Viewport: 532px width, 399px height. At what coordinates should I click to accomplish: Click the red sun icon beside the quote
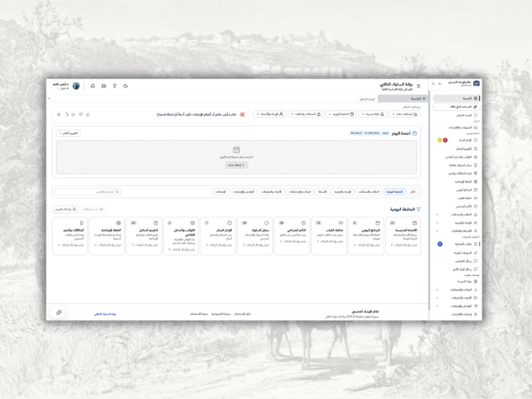[x=242, y=114]
